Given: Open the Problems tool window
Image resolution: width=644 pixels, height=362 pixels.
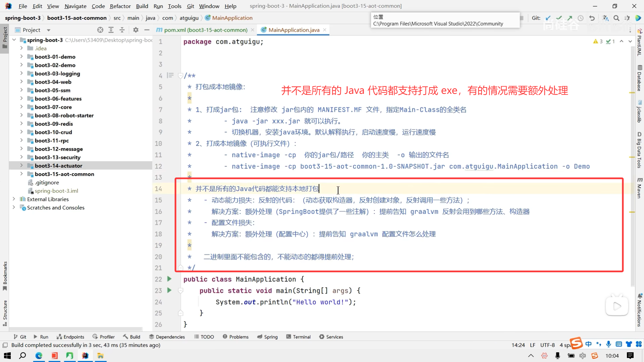Looking at the screenshot, I should click(235, 337).
